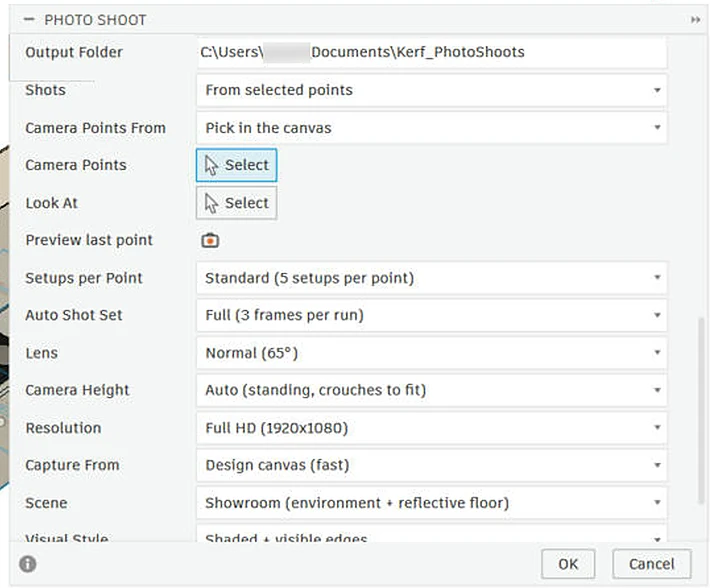Click the dialog vertical scrollbar
Viewport: 710px width, 588px height.
point(701,411)
